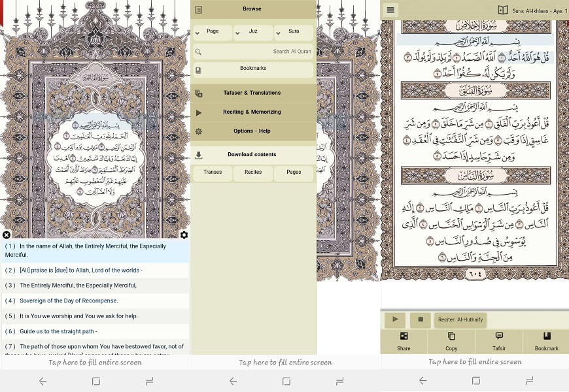Click the play triangle beside Reciting & Memorizing

click(199, 113)
